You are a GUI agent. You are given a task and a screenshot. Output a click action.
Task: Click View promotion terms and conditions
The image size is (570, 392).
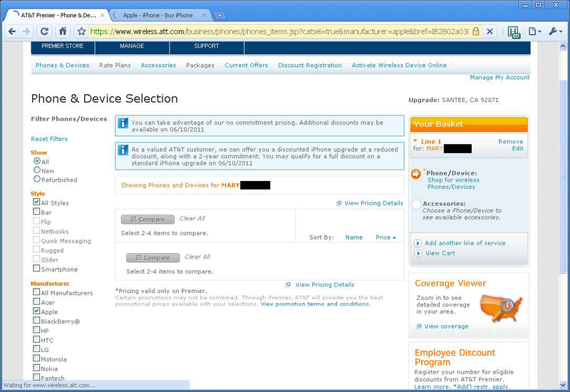coord(315,304)
